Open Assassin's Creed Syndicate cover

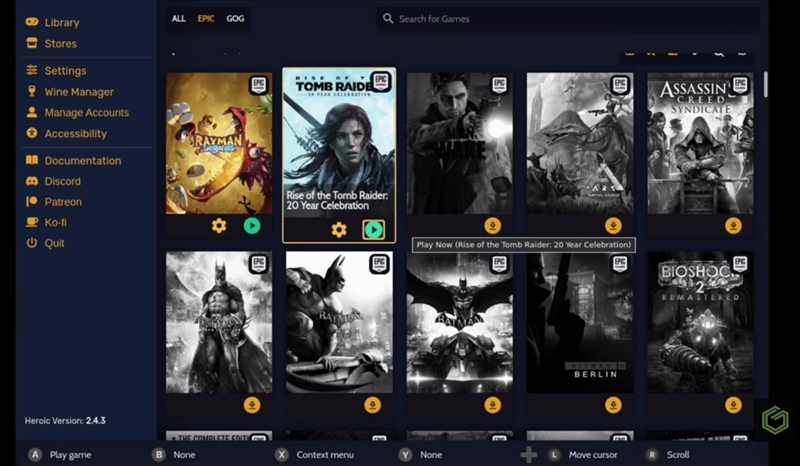[x=701, y=143]
